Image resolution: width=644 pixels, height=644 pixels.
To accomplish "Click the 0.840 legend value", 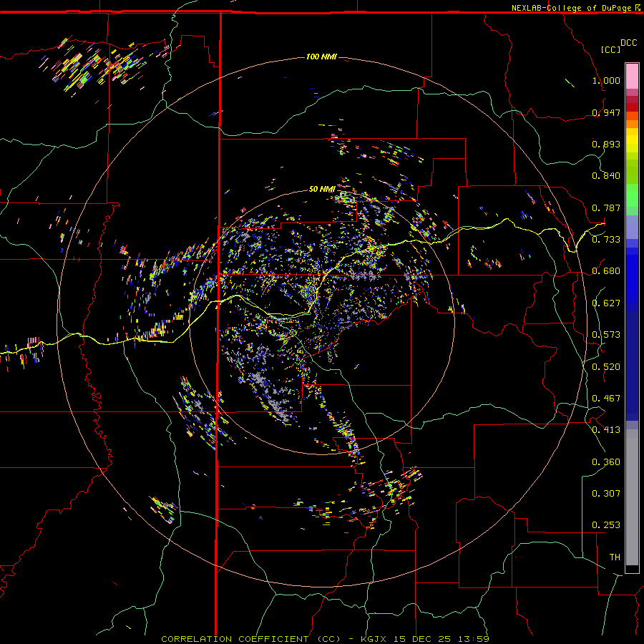I will click(x=606, y=176).
